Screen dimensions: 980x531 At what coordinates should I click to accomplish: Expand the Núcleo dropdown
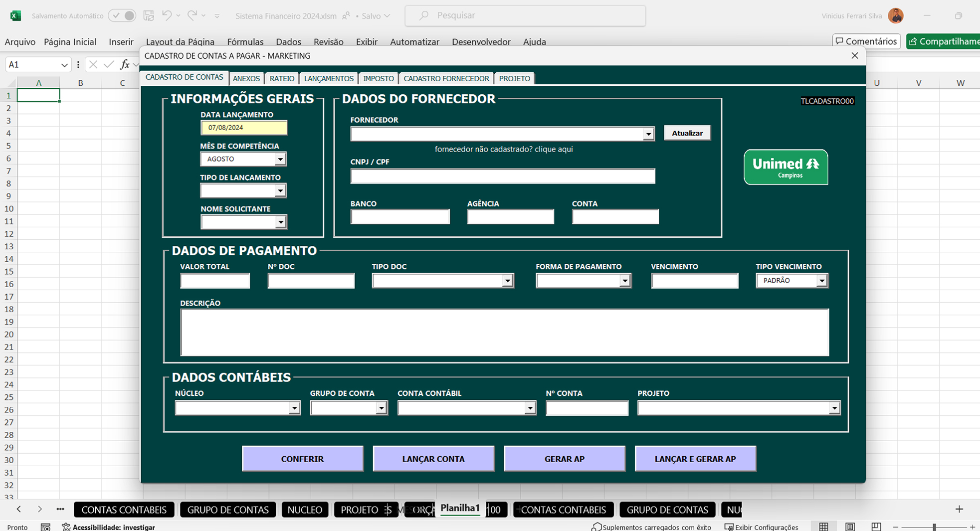click(x=294, y=408)
